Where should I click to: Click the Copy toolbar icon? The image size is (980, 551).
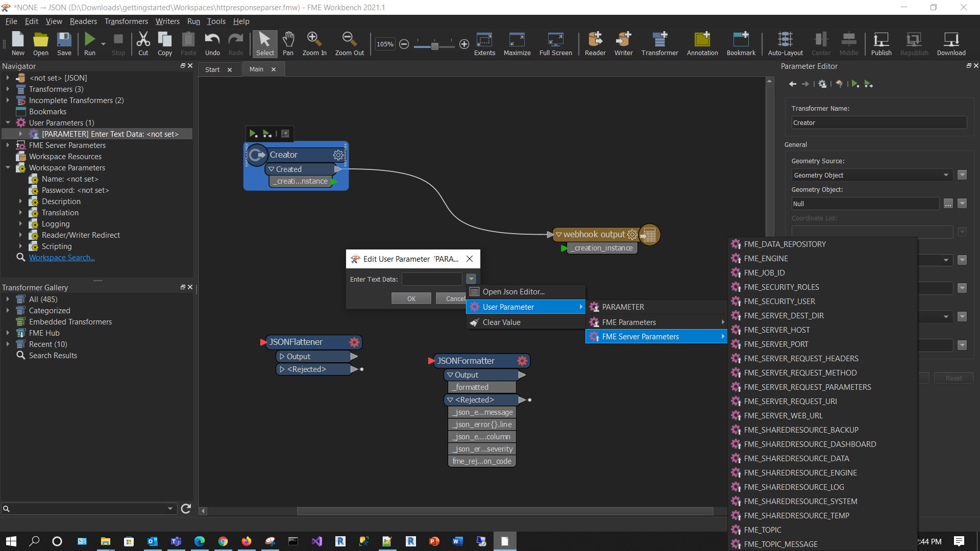coord(165,43)
